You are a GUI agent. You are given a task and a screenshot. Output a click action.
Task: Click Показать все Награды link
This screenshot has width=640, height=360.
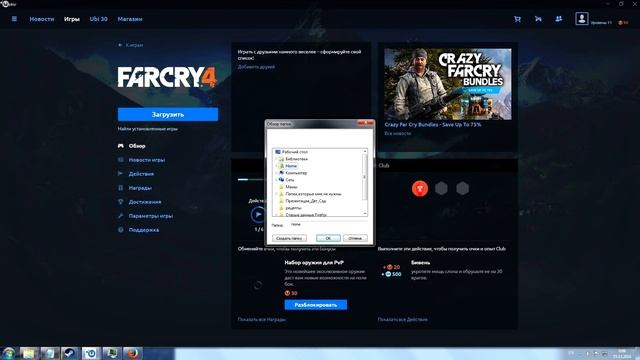coord(262,320)
